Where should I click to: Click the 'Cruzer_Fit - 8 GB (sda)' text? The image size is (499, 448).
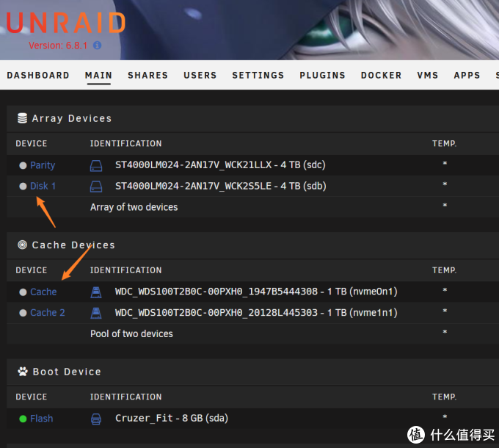(172, 418)
